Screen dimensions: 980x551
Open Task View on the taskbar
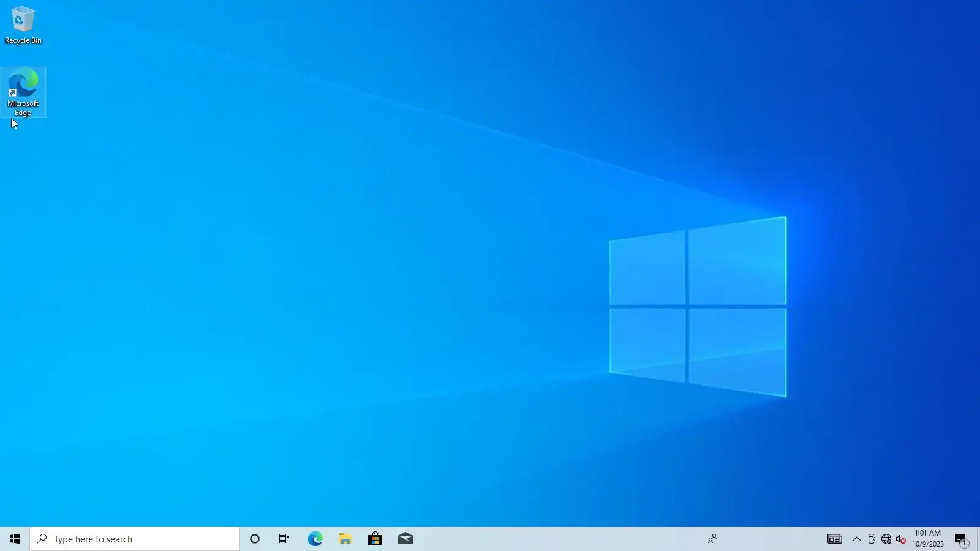(x=284, y=539)
